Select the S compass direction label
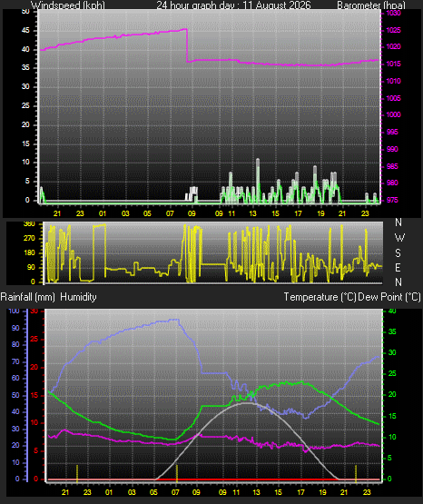423x504 pixels. (x=398, y=253)
